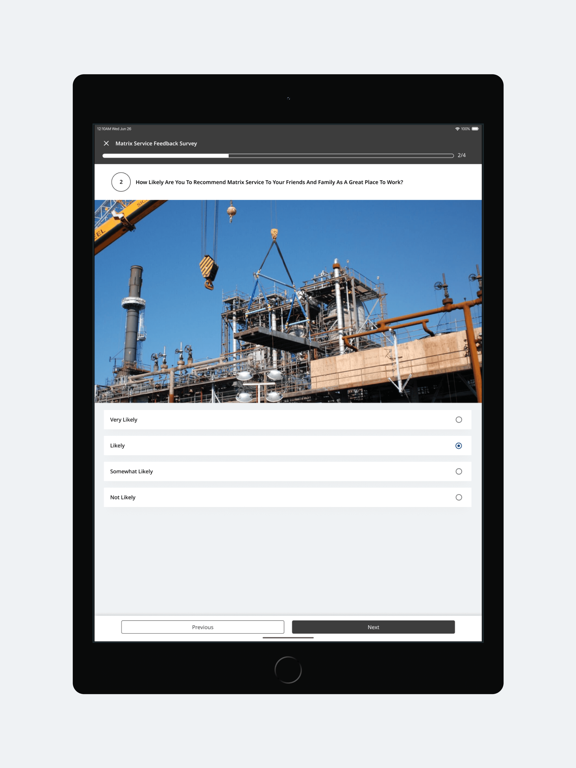Tap the home indicator bar below buttons
This screenshot has width=576, height=768.
click(x=288, y=638)
